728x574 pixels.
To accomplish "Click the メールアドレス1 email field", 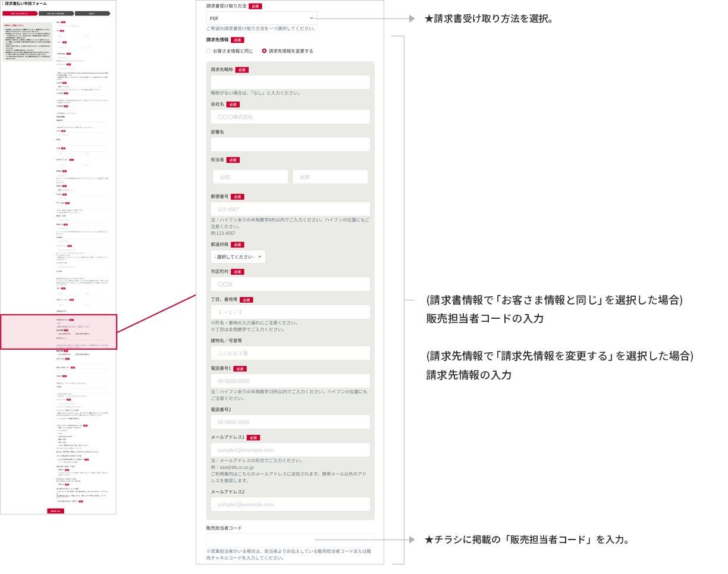I will point(290,450).
